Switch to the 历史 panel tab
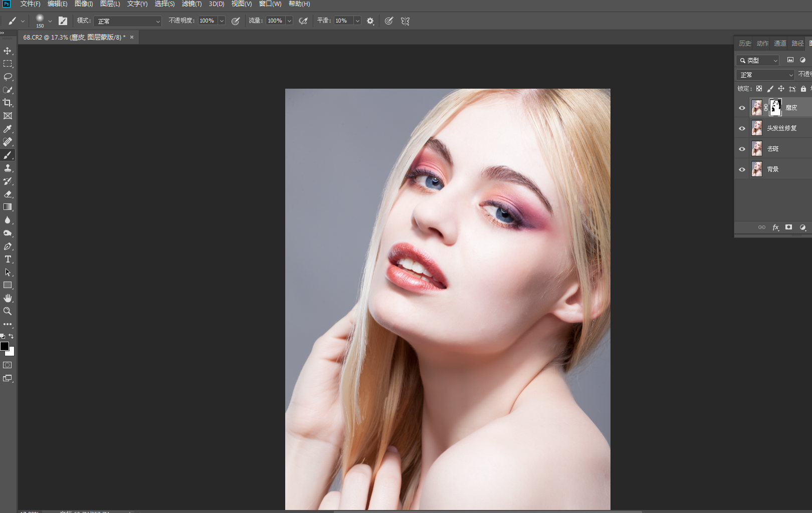Screen dimensions: 812x513 [x=745, y=44]
